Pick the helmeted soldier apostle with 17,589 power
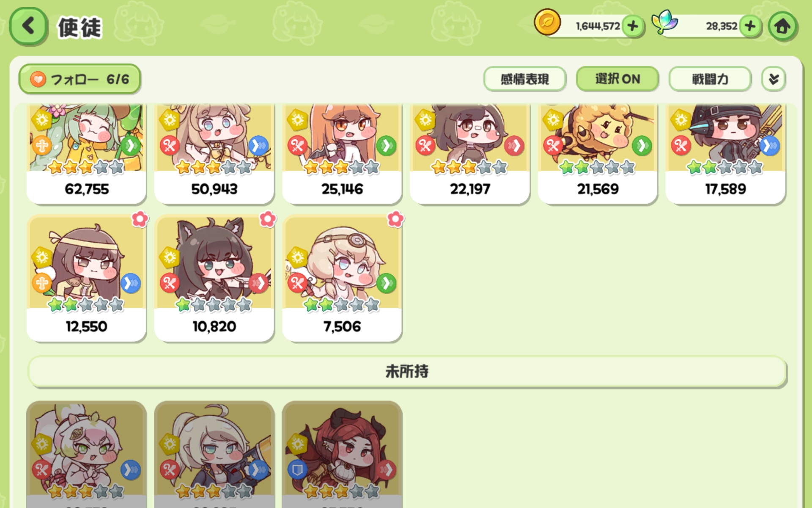The width and height of the screenshot is (812, 508). (725, 154)
